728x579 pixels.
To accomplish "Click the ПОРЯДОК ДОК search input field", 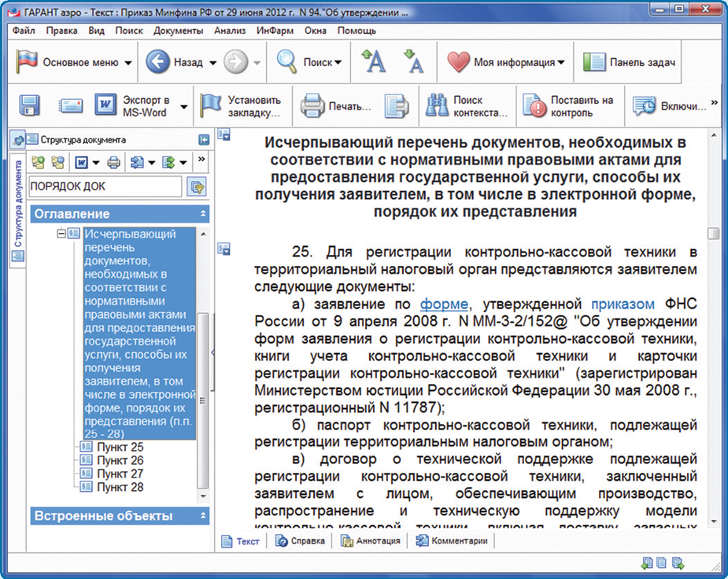I will [x=104, y=186].
